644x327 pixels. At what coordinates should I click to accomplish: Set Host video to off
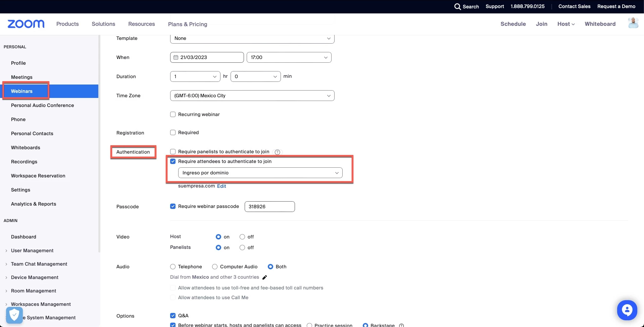pyautogui.click(x=242, y=237)
